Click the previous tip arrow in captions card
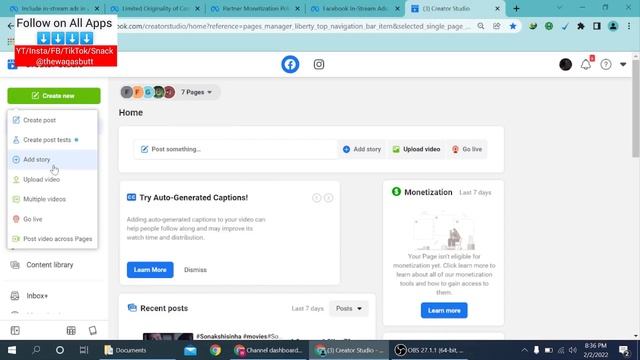 click(x=316, y=198)
